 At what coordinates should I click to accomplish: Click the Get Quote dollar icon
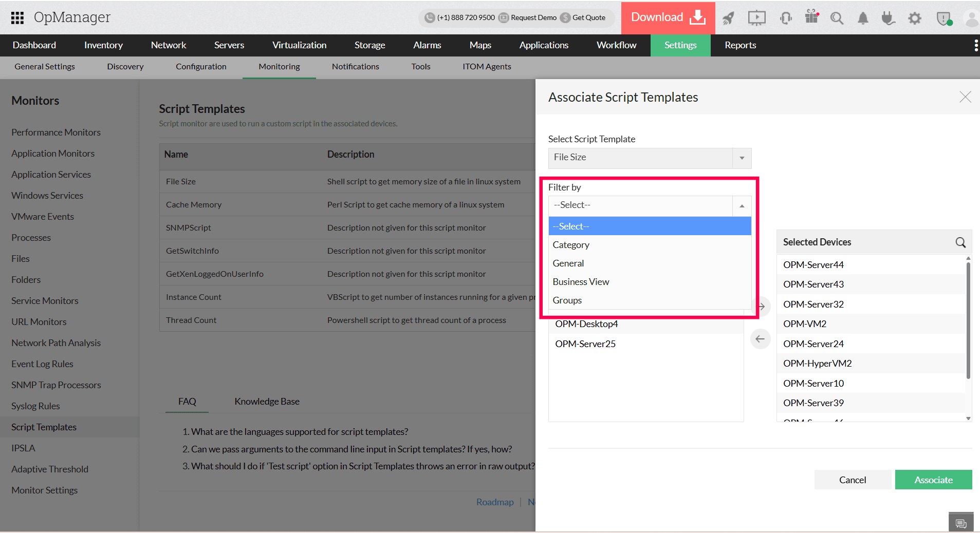pyautogui.click(x=565, y=18)
